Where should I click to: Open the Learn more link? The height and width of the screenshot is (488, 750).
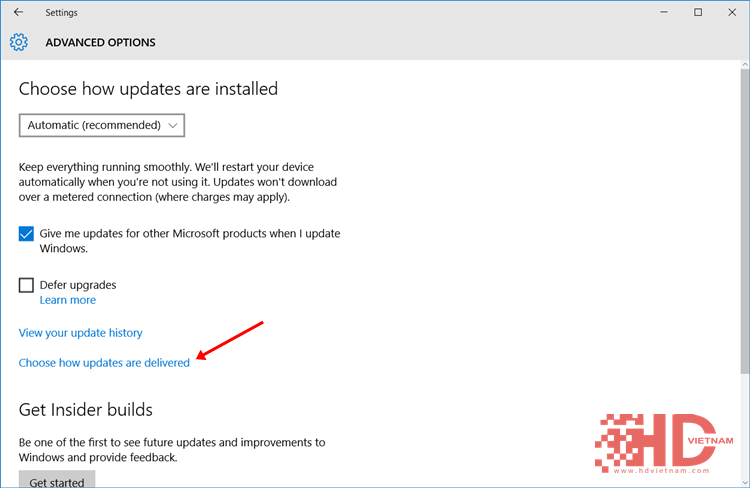pyautogui.click(x=67, y=300)
